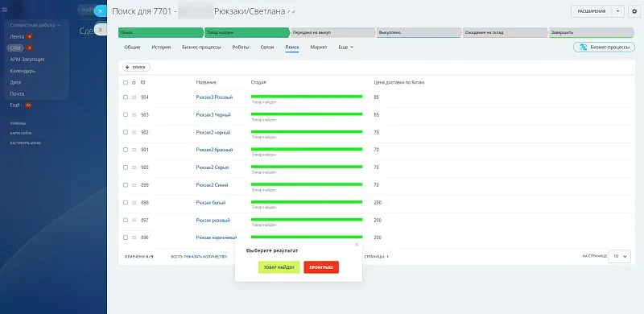Open settings with the gear icon
The width and height of the screenshot is (644, 314).
(x=634, y=11)
